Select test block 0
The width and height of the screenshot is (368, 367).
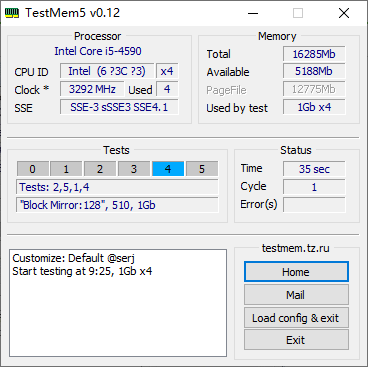tap(33, 169)
